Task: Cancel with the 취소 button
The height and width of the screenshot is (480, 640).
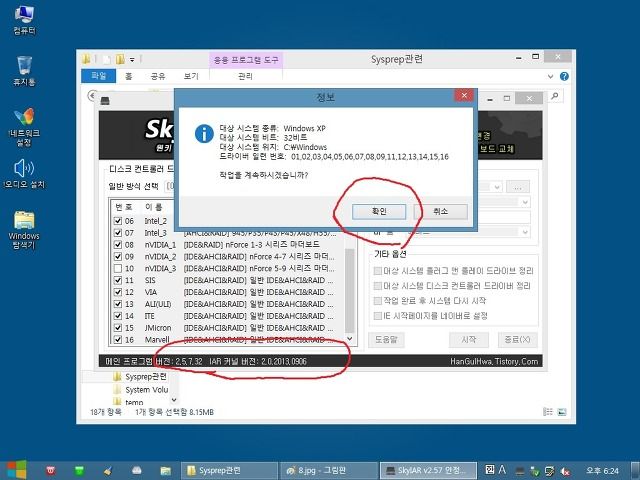Action: (x=440, y=211)
